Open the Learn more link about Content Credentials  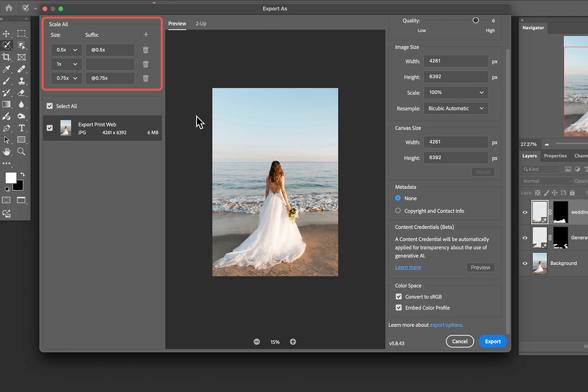[x=408, y=267]
